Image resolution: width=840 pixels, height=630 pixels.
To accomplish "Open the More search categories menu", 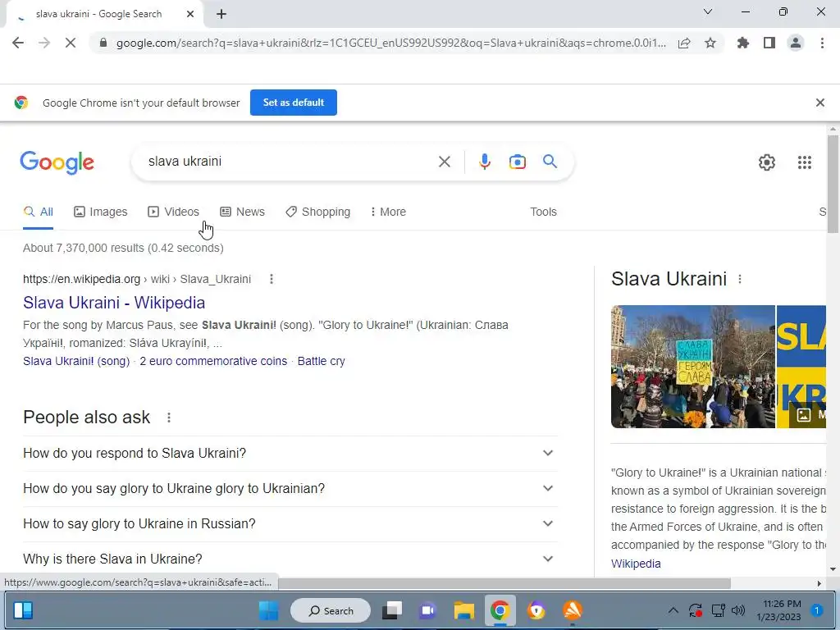I will click(x=388, y=212).
